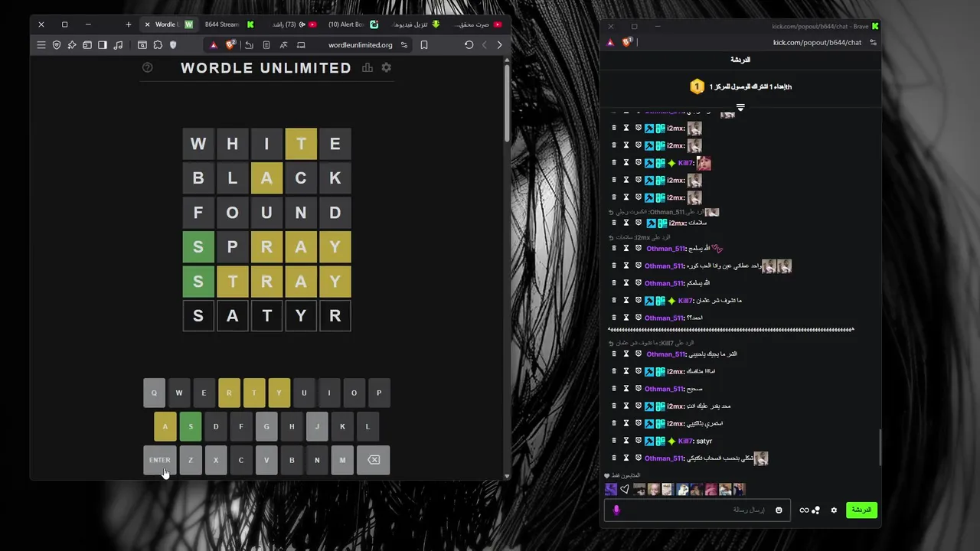Click the yellow R key on keyboard
Viewport: 980px width, 551px height.
coord(229,393)
